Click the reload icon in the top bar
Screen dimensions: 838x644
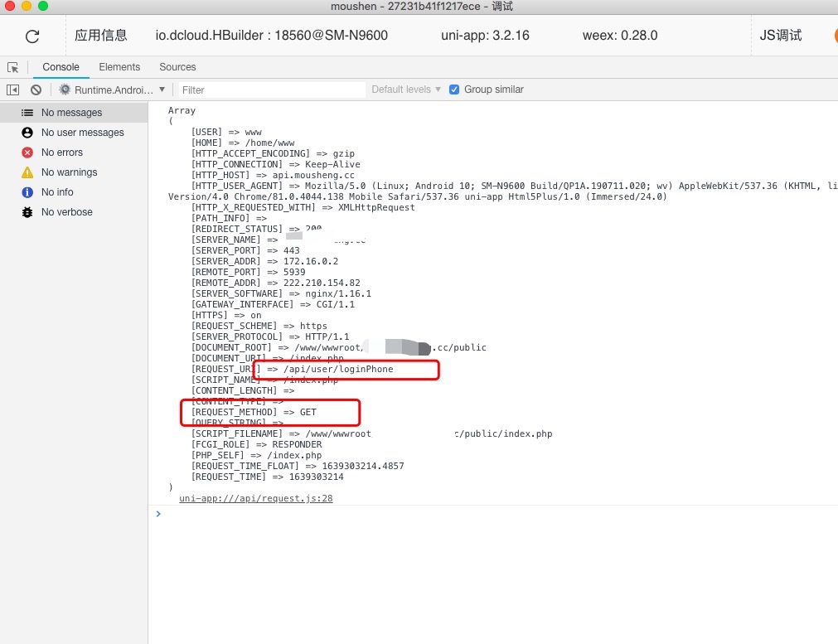[x=32, y=36]
